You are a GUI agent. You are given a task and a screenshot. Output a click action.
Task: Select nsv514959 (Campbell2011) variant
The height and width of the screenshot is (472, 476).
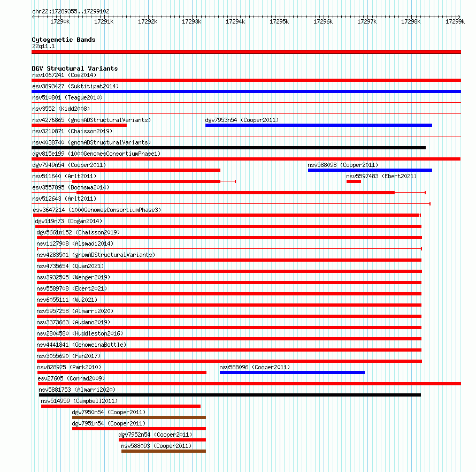coord(79,401)
